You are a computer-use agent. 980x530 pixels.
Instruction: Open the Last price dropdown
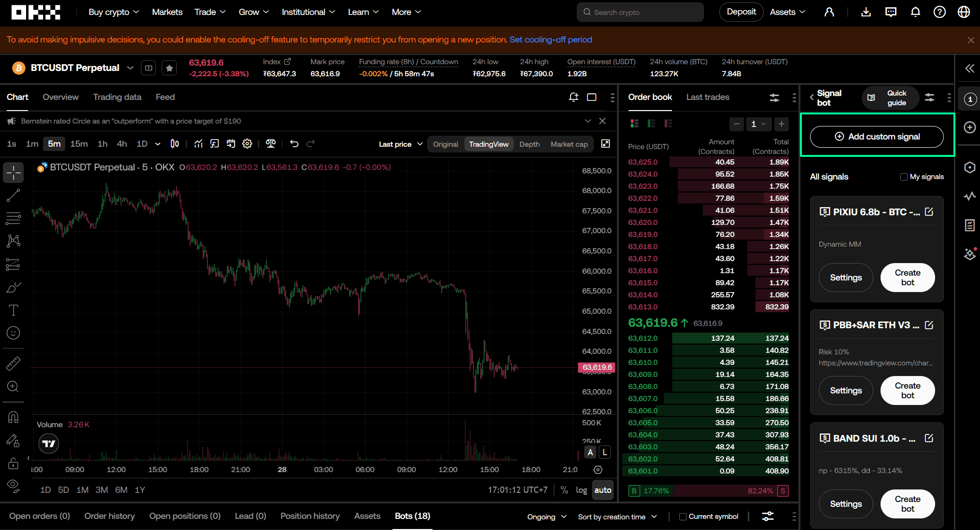click(401, 144)
